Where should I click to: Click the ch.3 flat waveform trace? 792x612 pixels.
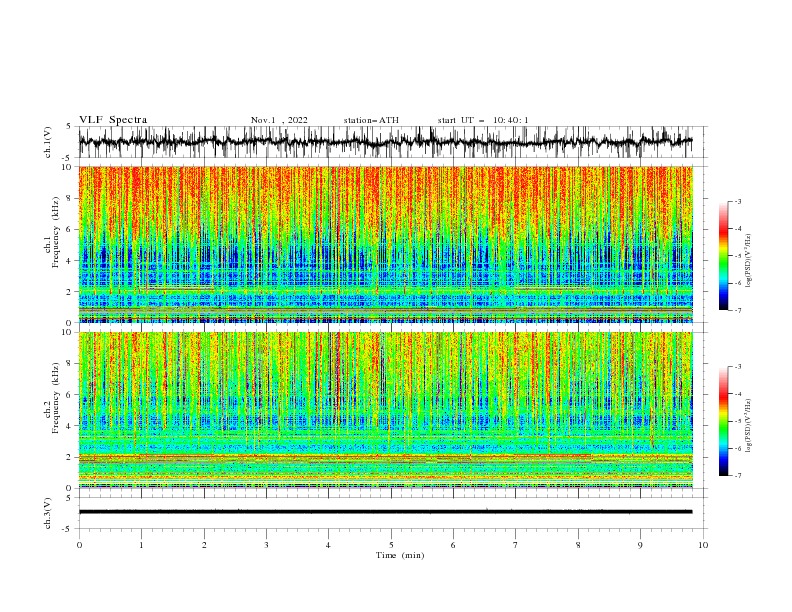tap(385, 512)
